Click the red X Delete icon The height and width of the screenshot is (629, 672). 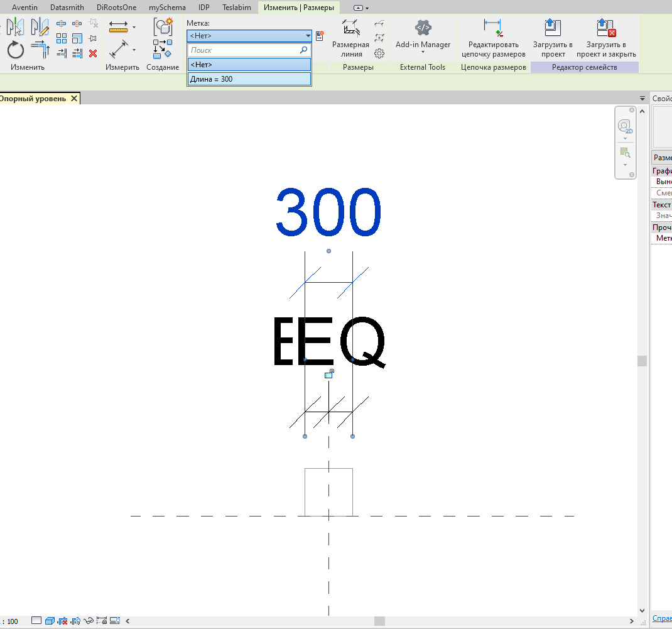[93, 53]
